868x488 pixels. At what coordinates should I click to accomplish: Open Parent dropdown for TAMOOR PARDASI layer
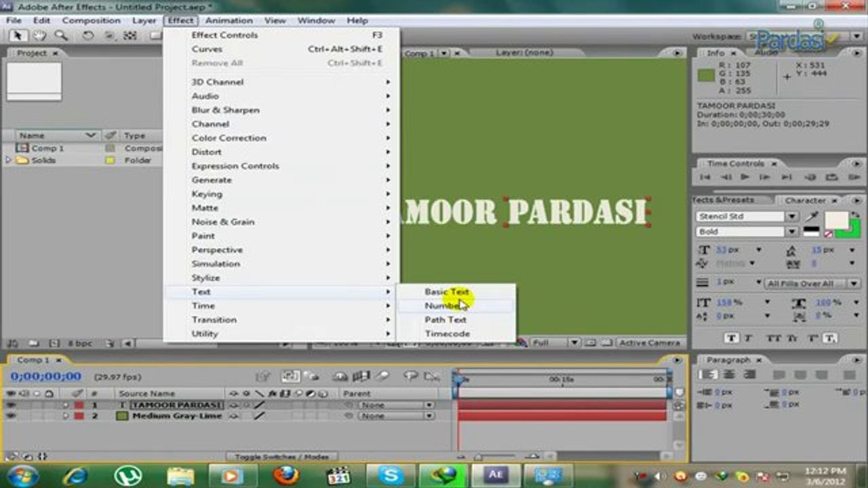click(x=396, y=405)
